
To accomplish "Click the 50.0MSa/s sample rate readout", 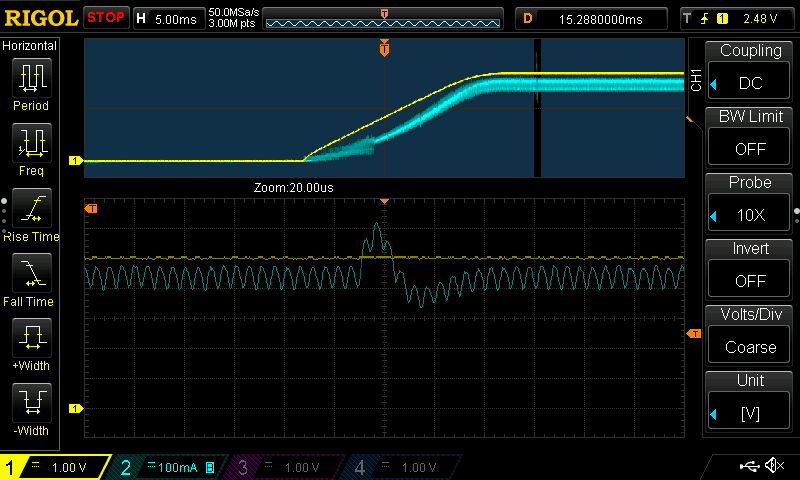I will [234, 12].
